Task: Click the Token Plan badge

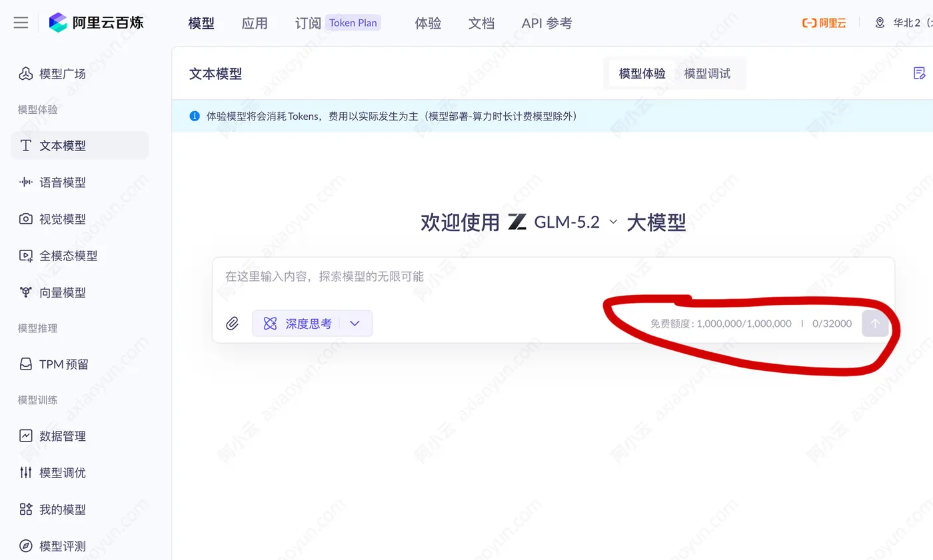Action: coord(353,23)
